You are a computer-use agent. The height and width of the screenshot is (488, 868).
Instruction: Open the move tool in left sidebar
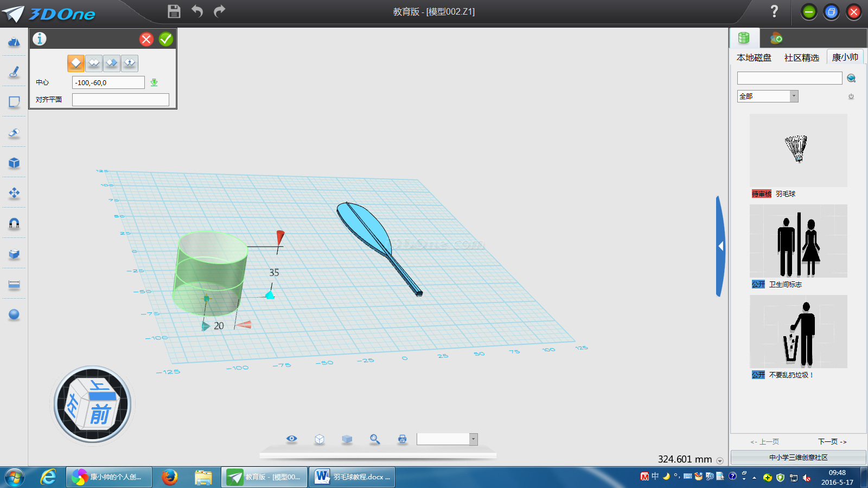coord(14,193)
